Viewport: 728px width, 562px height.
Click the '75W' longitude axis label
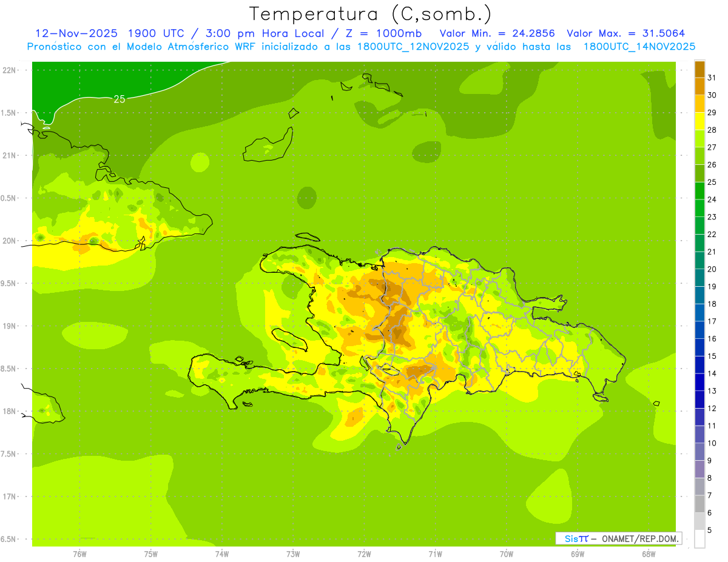pos(151,554)
